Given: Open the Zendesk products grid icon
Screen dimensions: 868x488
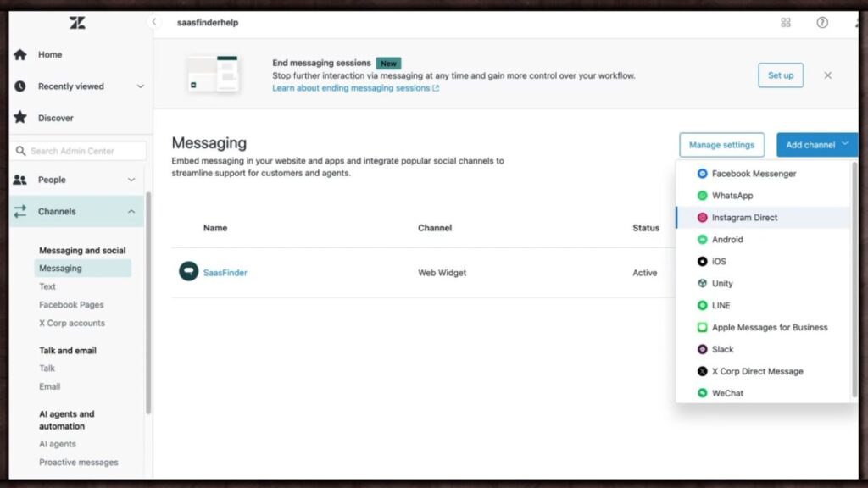Looking at the screenshot, I should click(x=786, y=23).
